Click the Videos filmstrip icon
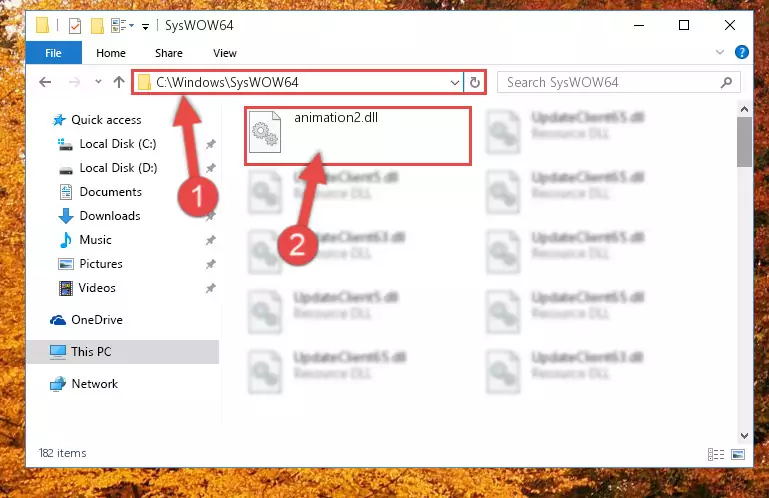 66,288
